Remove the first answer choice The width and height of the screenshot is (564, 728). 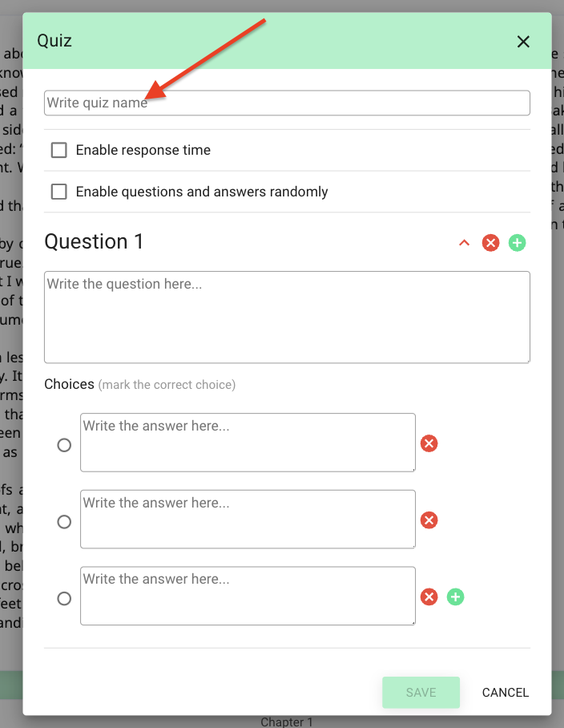click(429, 443)
